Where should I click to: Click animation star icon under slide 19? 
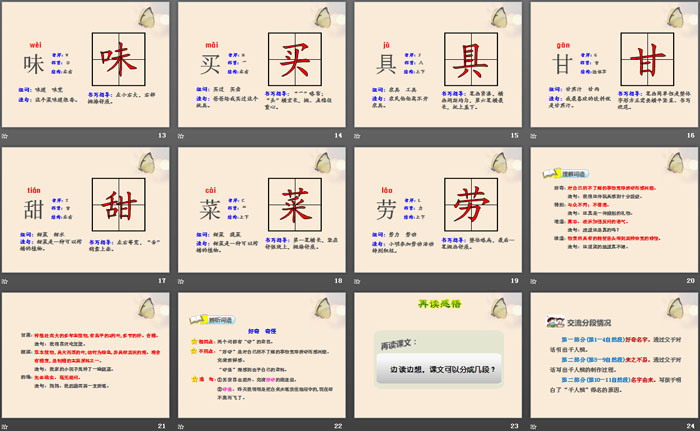tap(357, 281)
